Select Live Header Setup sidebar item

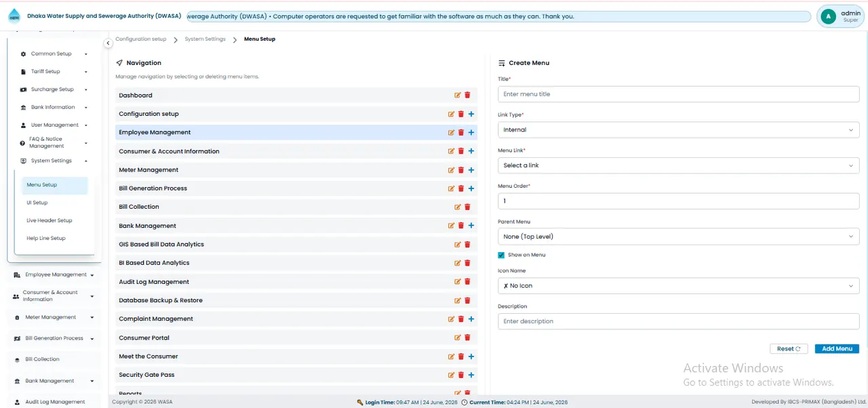(50, 220)
